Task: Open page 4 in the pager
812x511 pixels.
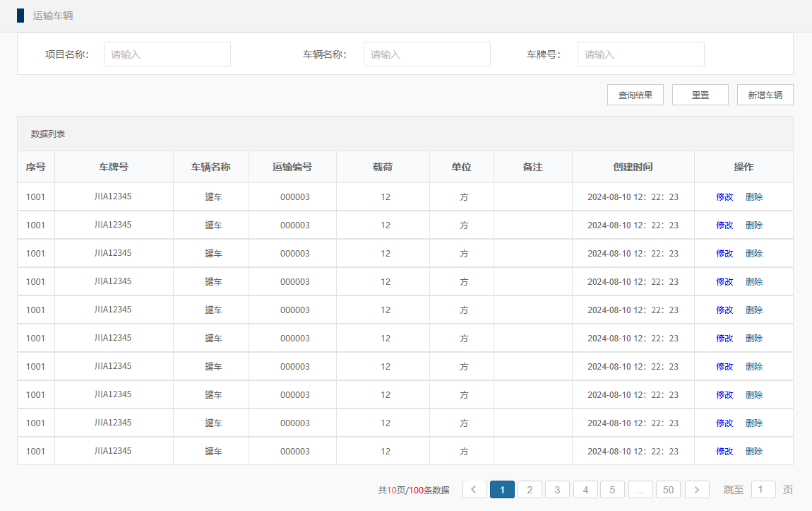Action: point(585,490)
